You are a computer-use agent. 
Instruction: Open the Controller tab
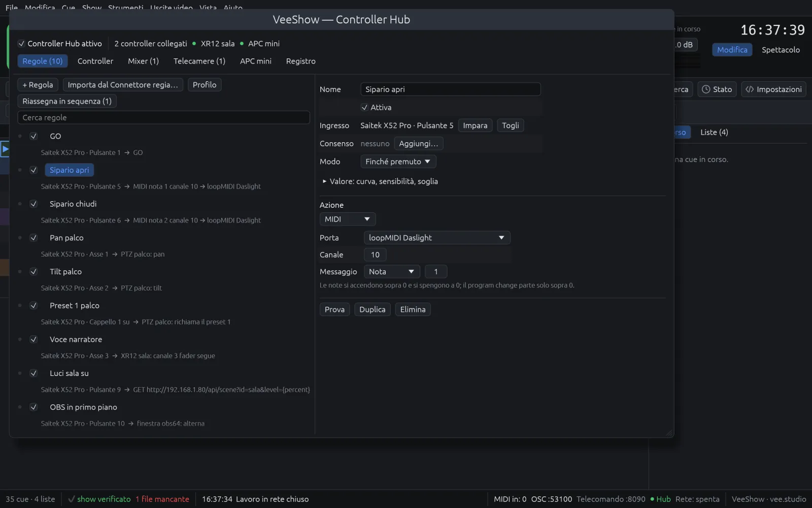[95, 61]
